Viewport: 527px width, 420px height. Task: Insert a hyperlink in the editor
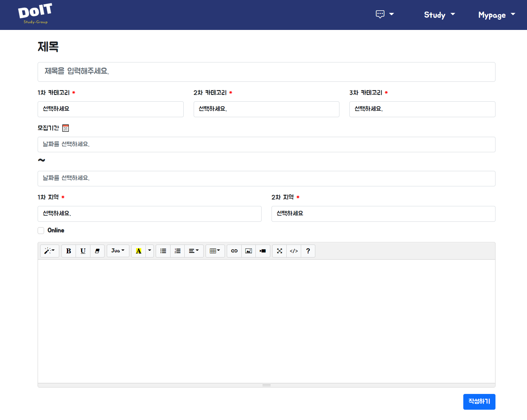point(234,251)
